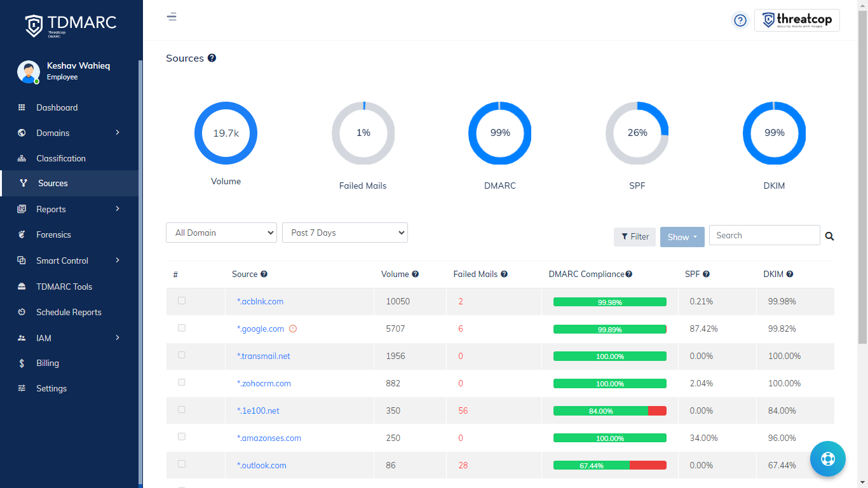Check the box for *.1e100.net row

coord(182,410)
